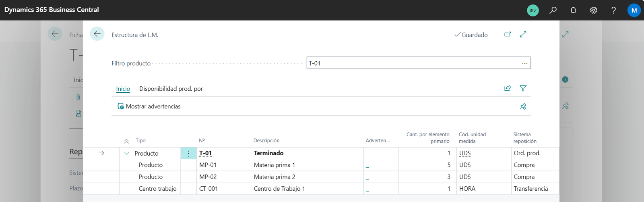Viewport: 644px width, 202px height.
Task: Open the search magnifier in the top bar
Action: [553, 10]
